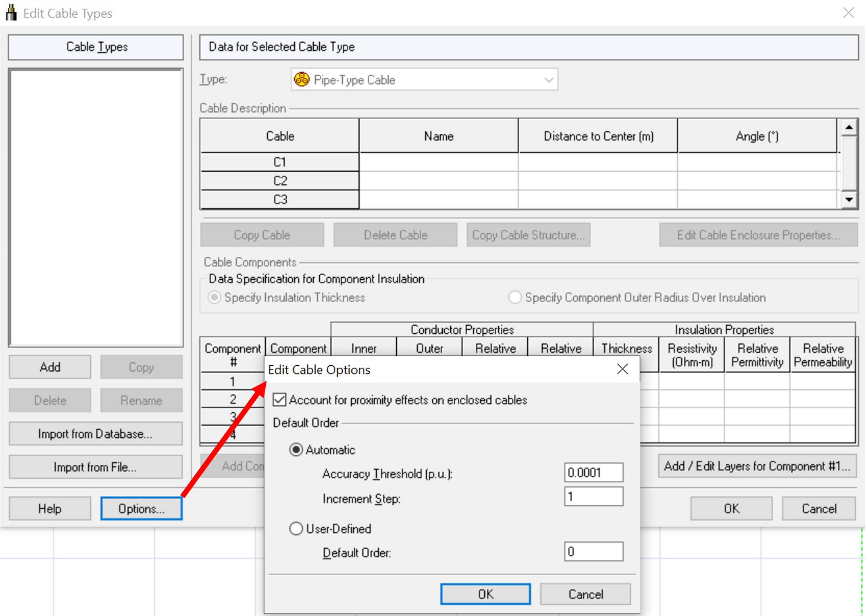The image size is (865, 616).
Task: Click the Copy cable type button
Action: point(141,367)
